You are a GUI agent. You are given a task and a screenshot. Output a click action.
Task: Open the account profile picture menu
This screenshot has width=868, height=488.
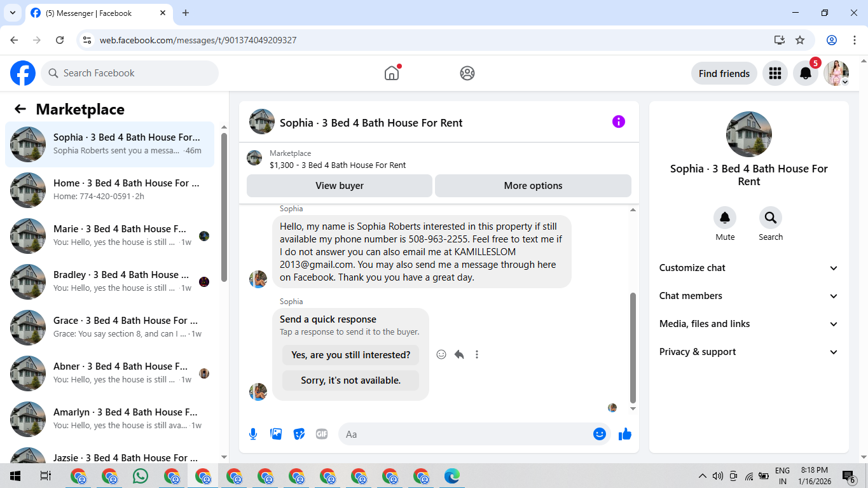836,73
